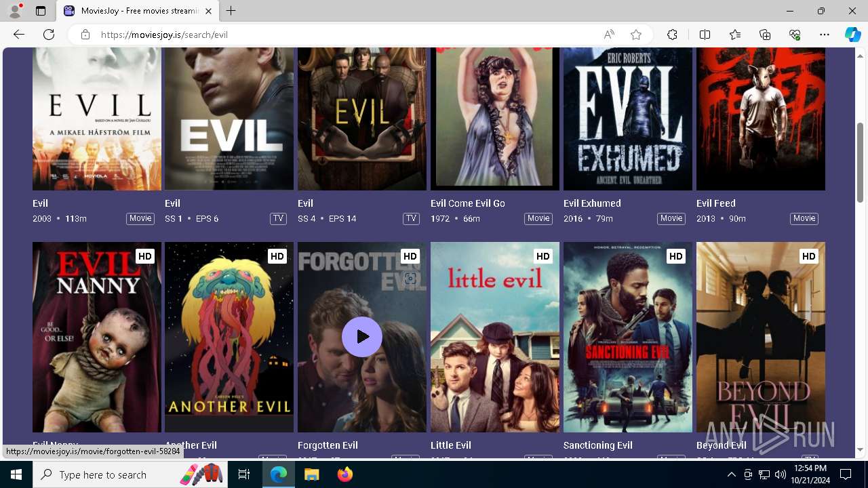Click the taskbar search box
This screenshot has width=868, height=488.
pyautogui.click(x=131, y=474)
